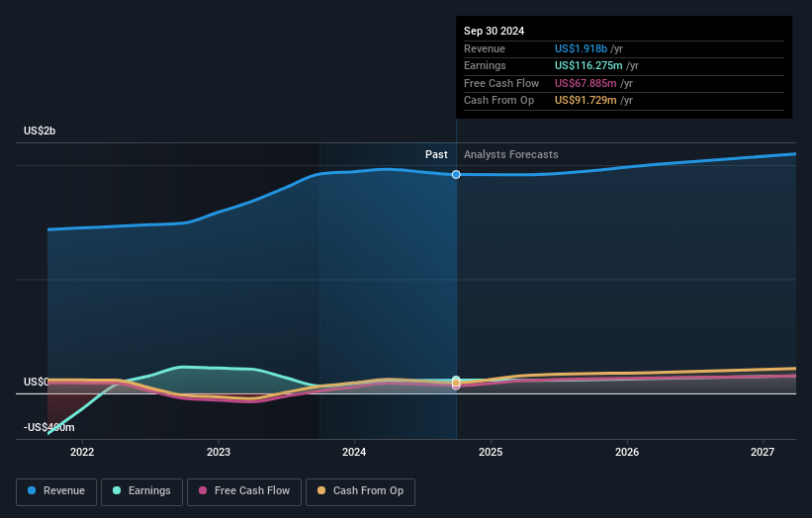812x518 pixels.
Task: Click the Past label
Action: click(x=436, y=154)
